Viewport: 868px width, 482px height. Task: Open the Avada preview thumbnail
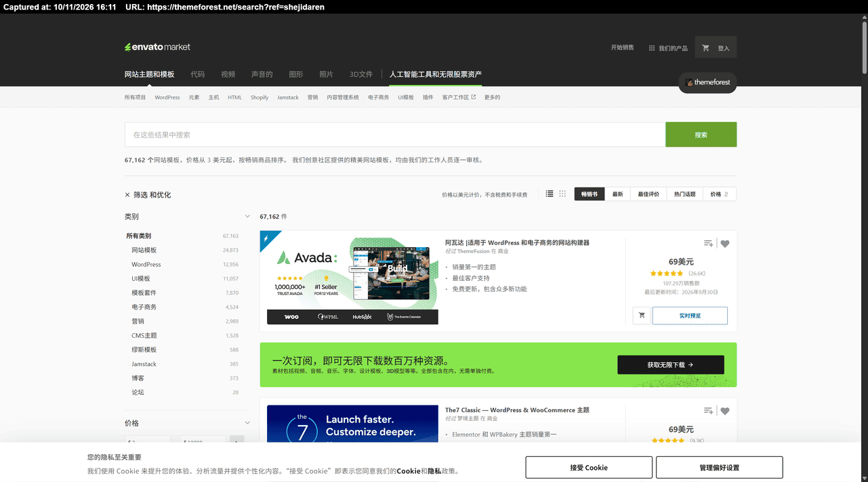(352, 281)
